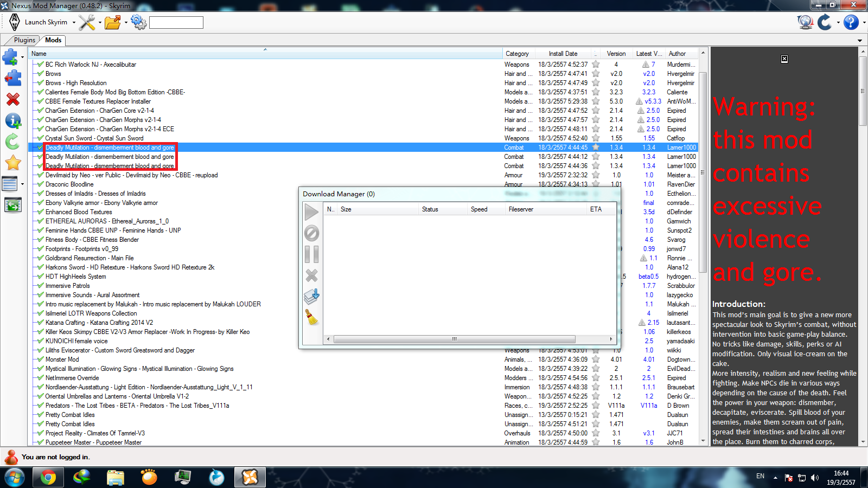Image resolution: width=868 pixels, height=488 pixels.
Task: Click the category view list icon
Action: [x=10, y=184]
